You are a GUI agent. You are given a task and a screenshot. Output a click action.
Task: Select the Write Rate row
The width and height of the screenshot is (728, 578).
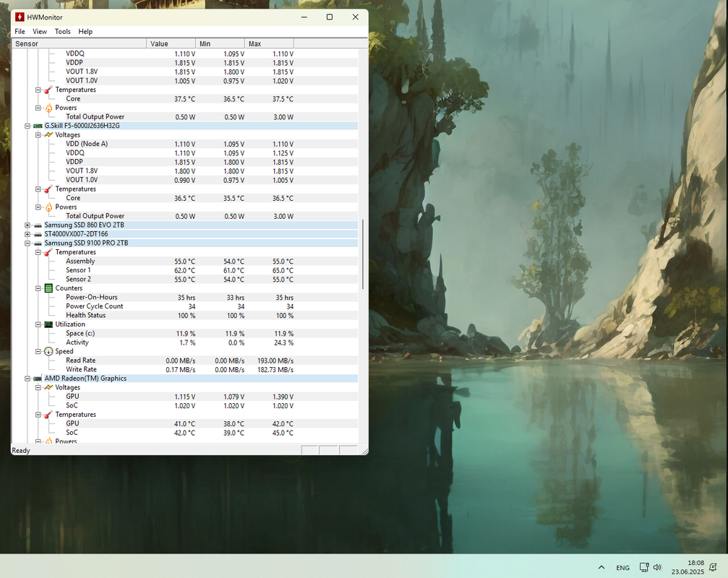185,370
